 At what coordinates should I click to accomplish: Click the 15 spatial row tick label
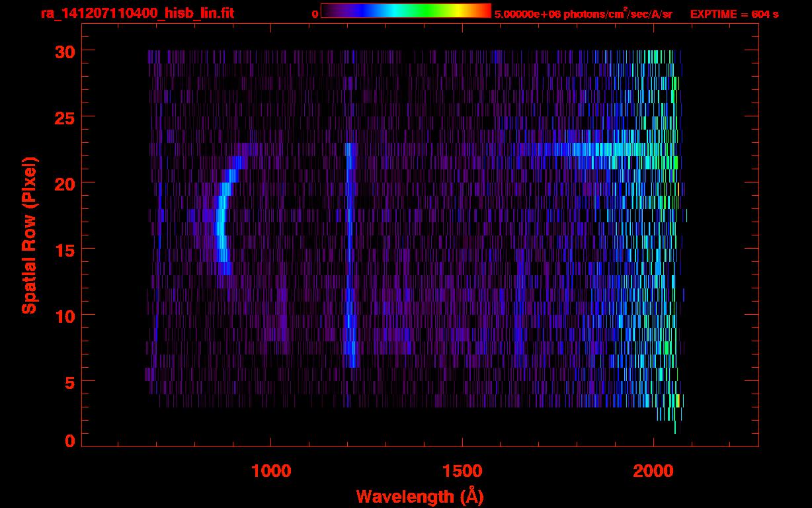pyautogui.click(x=63, y=249)
